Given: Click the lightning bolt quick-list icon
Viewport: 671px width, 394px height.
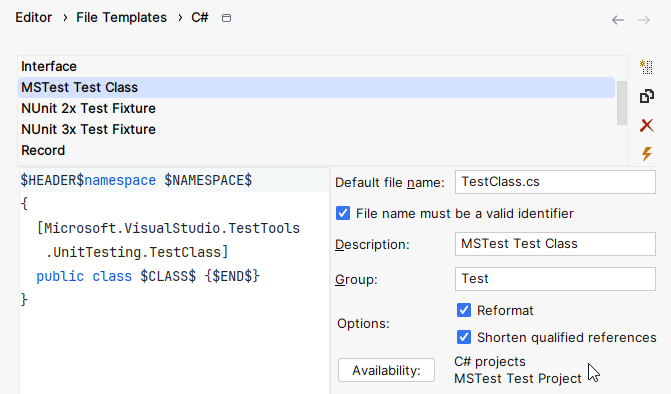Looking at the screenshot, I should tap(647, 154).
